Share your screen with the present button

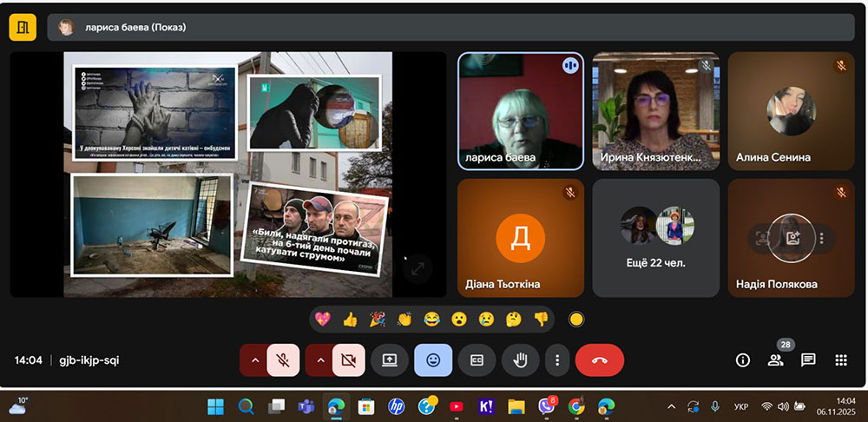click(390, 359)
